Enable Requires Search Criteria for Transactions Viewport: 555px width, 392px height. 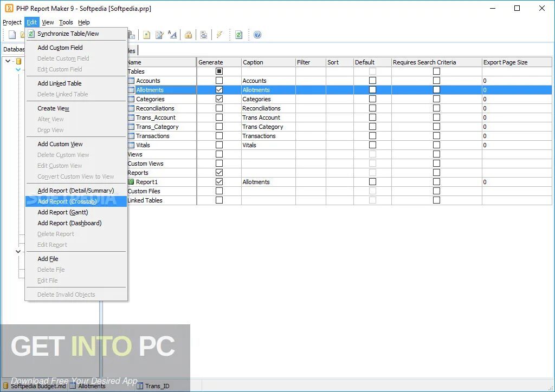[x=436, y=136]
